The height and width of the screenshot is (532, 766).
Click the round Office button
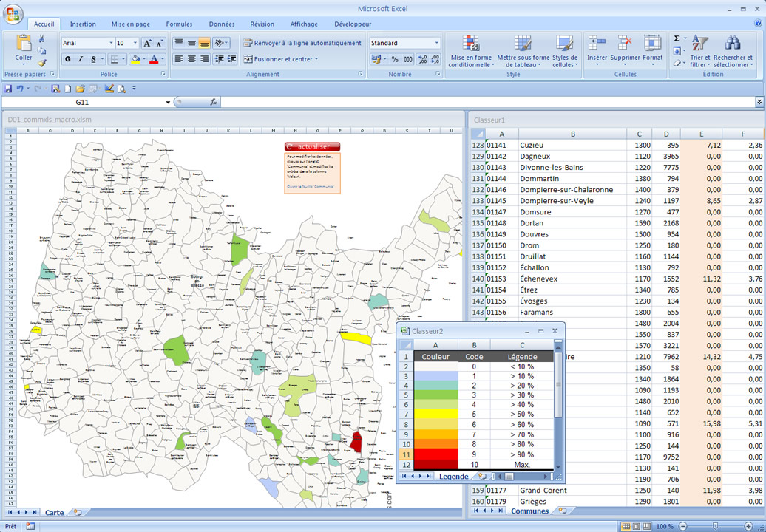click(x=13, y=14)
